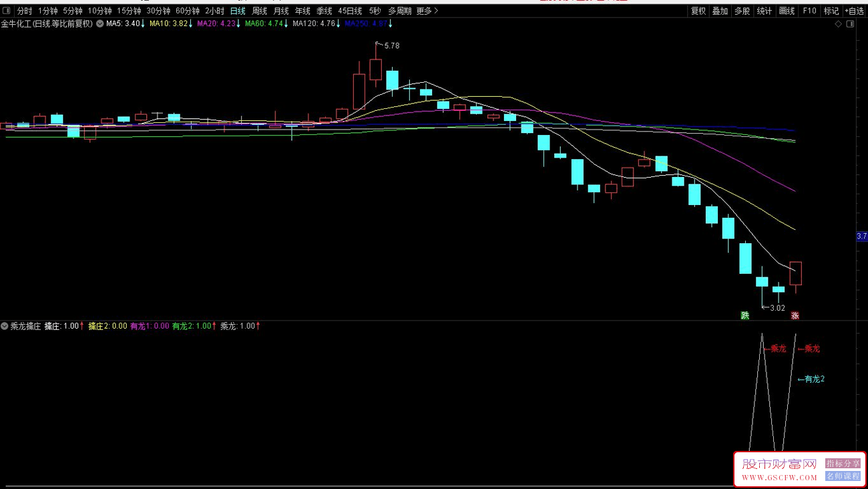This screenshot has width=868, height=489.
Task: Click the 复权 button
Action: click(698, 11)
